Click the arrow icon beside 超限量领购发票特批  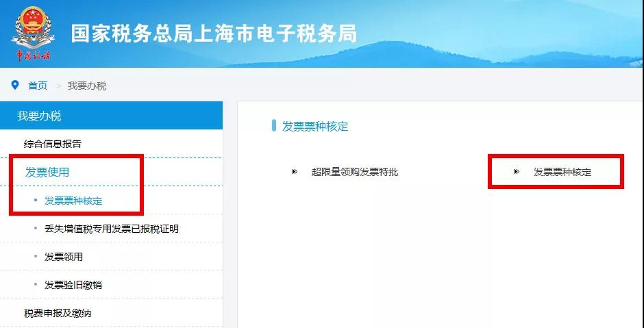pyautogui.click(x=295, y=172)
